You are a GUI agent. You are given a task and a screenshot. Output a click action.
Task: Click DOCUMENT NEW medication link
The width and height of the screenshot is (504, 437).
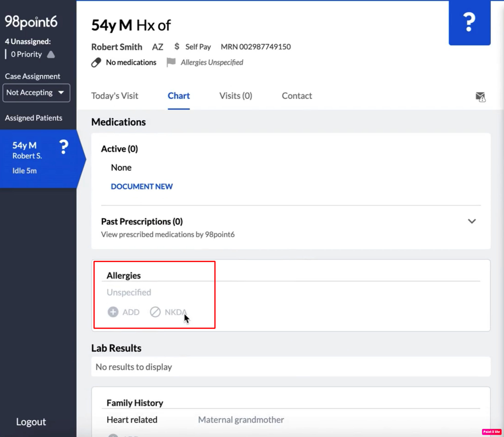click(x=142, y=187)
